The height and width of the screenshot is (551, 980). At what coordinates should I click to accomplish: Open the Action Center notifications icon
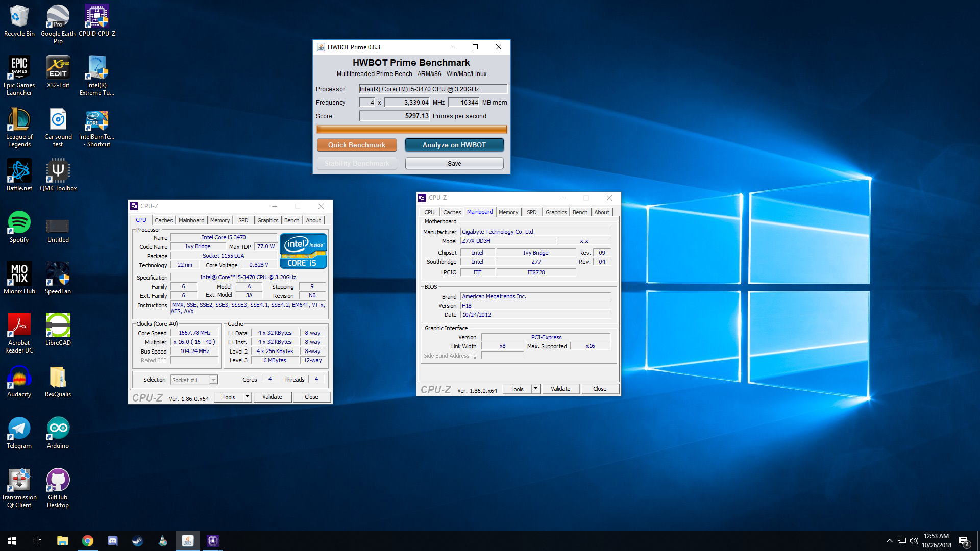(964, 541)
